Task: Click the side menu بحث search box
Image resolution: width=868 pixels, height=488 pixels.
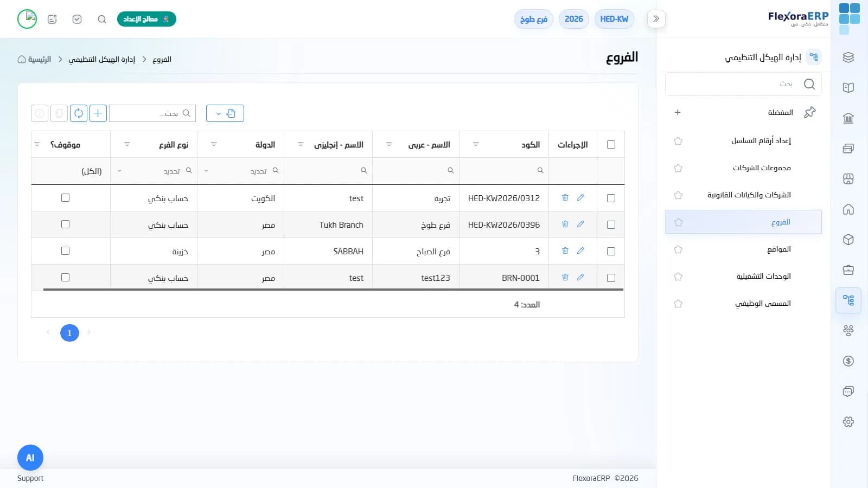Action: (743, 84)
